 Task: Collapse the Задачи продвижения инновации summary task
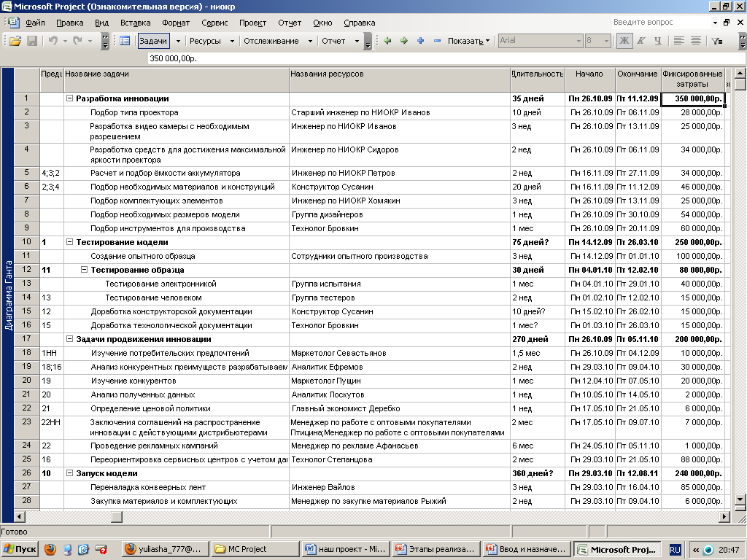69,339
